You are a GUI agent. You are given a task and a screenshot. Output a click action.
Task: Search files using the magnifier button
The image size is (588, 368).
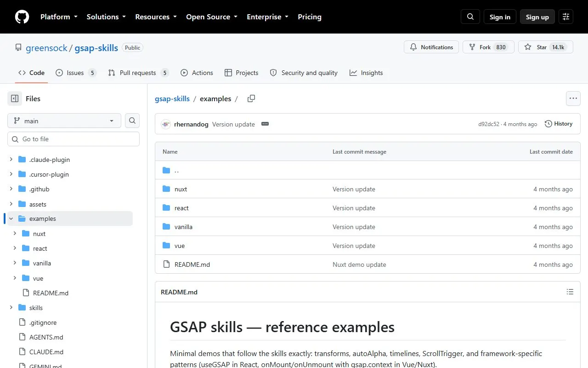click(132, 121)
